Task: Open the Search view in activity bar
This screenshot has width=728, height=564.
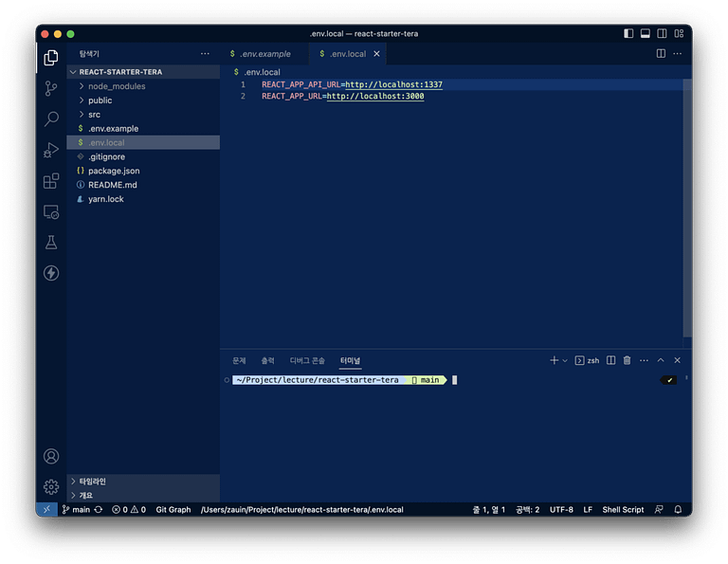Action: 51,119
